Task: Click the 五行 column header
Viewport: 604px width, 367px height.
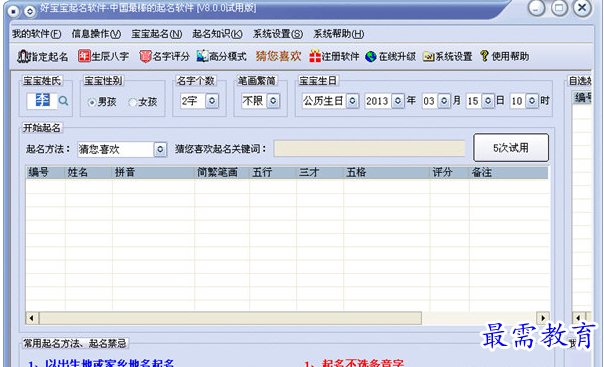Action: (273, 172)
